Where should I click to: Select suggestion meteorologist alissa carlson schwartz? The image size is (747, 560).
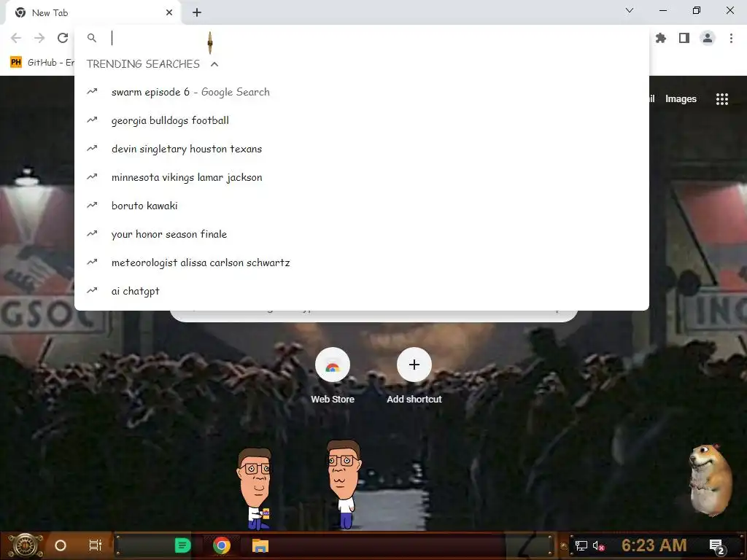coord(362,262)
